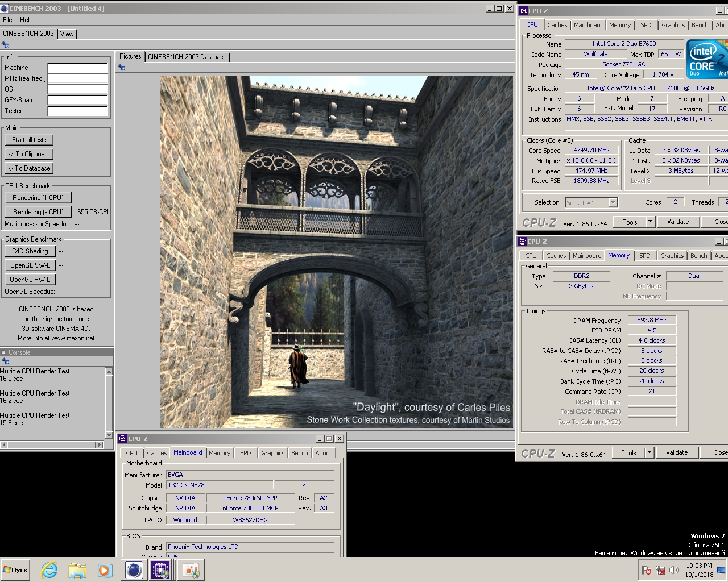Open Bench tab in Mainboard CPU-Z window
Image resolution: width=728 pixels, height=582 pixels.
(300, 453)
